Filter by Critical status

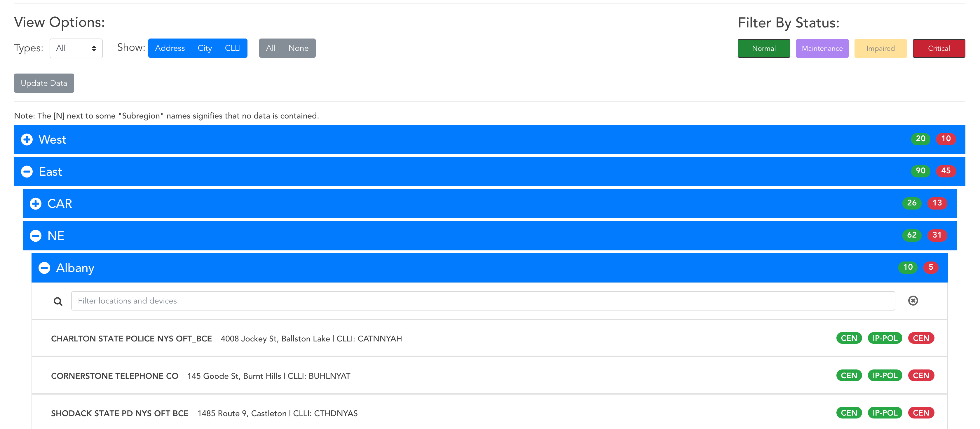point(939,48)
